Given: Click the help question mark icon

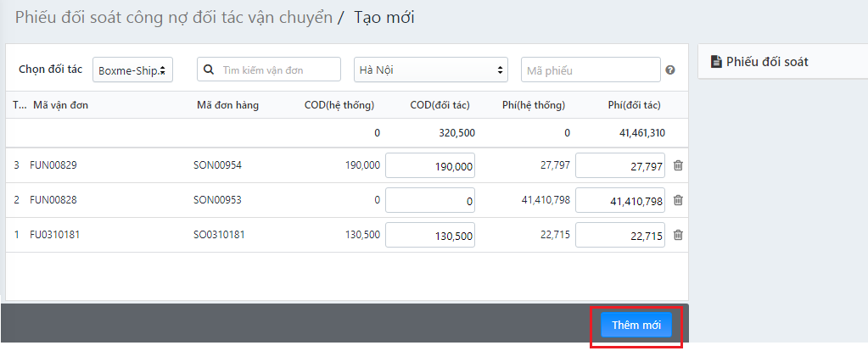Looking at the screenshot, I should (x=669, y=70).
